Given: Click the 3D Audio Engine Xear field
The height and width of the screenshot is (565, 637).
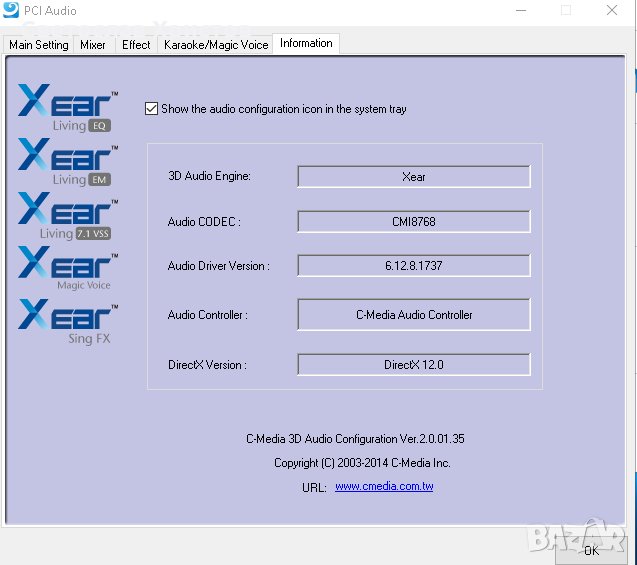Looking at the screenshot, I should tap(413, 177).
